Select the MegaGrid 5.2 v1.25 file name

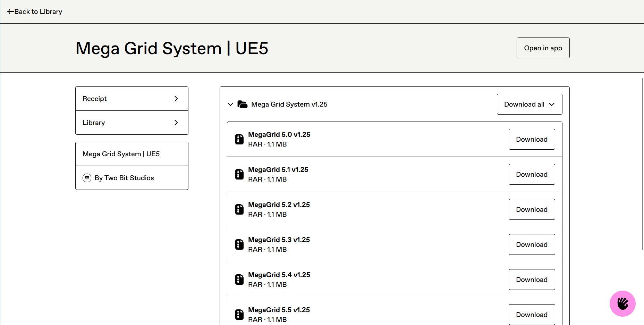[279, 205]
